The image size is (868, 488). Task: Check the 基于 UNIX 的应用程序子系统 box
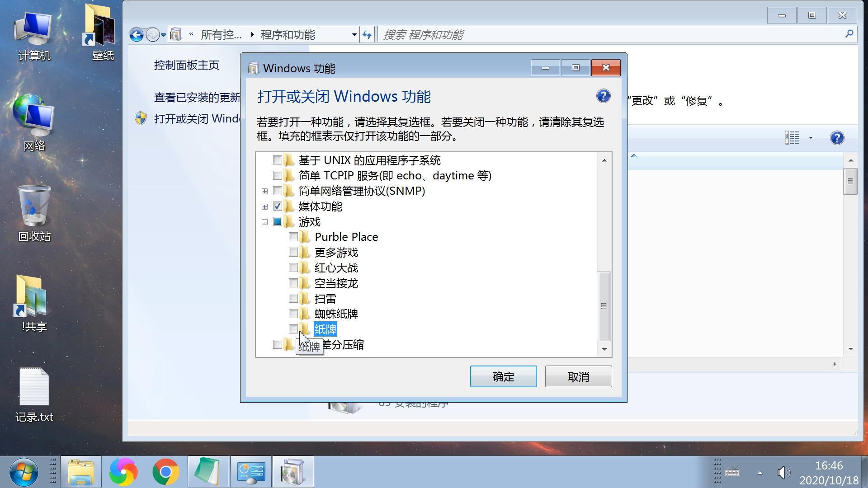pos(278,160)
